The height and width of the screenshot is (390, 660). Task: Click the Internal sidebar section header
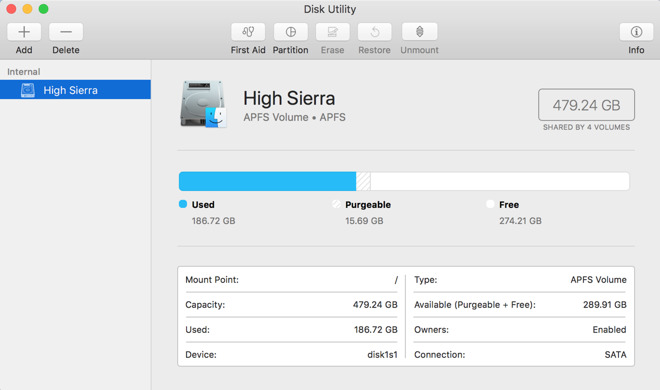24,72
